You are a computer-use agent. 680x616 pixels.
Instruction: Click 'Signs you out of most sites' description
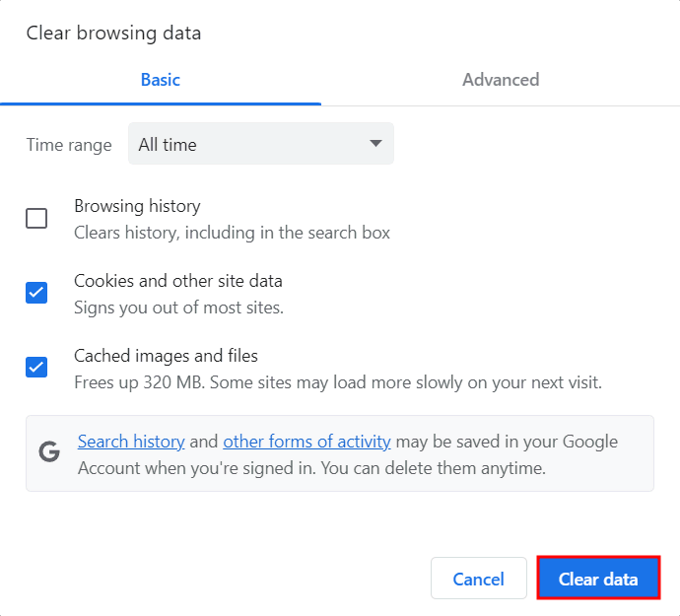[x=178, y=308]
